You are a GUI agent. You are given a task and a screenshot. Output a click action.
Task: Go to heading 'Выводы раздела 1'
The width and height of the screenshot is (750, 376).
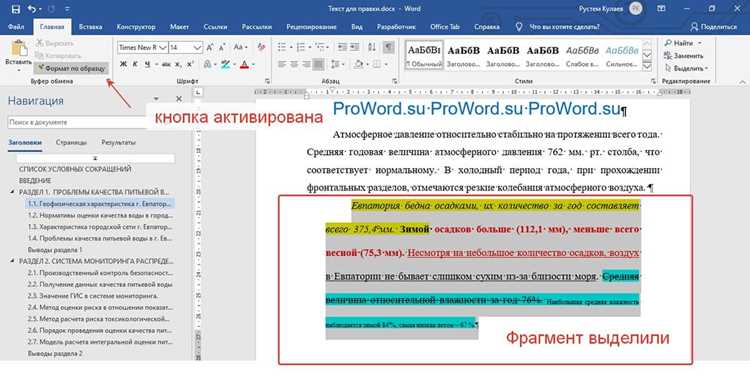pos(55,250)
